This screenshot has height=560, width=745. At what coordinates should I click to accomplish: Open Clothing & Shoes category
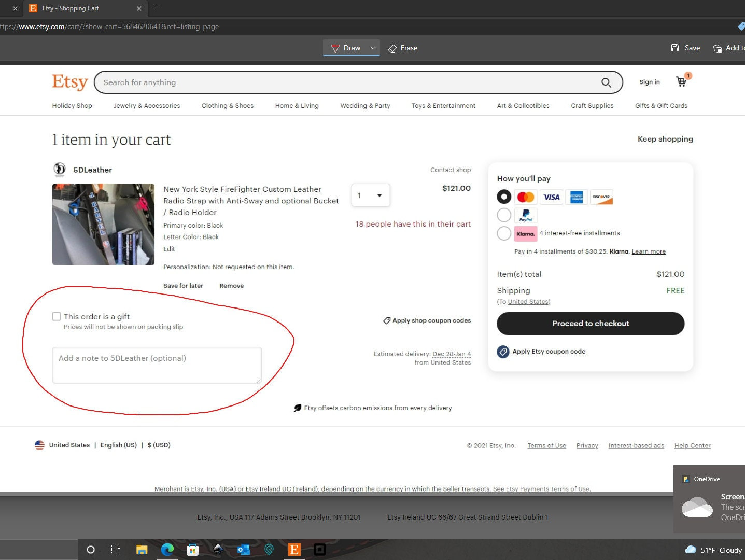click(228, 106)
